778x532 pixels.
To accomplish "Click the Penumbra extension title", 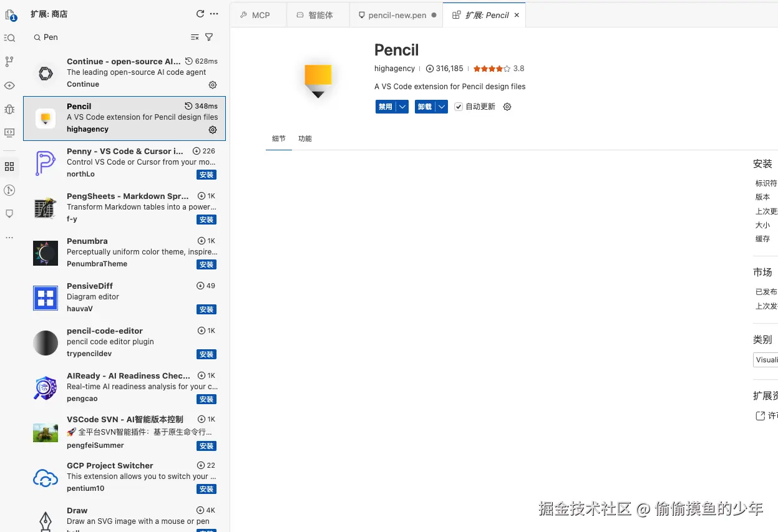I will tap(87, 241).
